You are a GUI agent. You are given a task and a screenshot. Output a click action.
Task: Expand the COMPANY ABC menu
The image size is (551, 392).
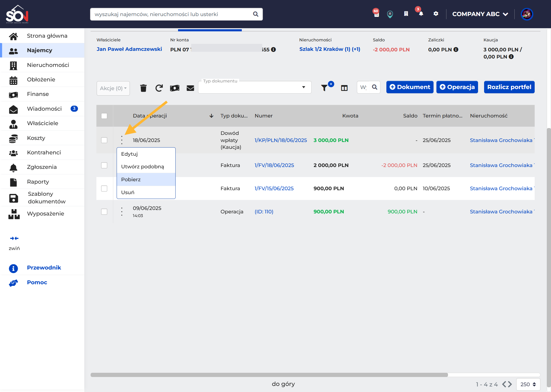coord(480,14)
